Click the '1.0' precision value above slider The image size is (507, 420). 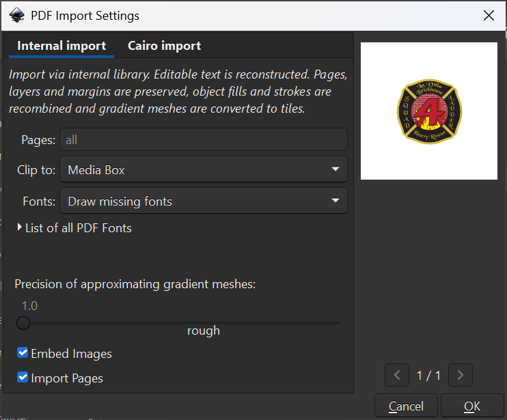click(x=29, y=305)
